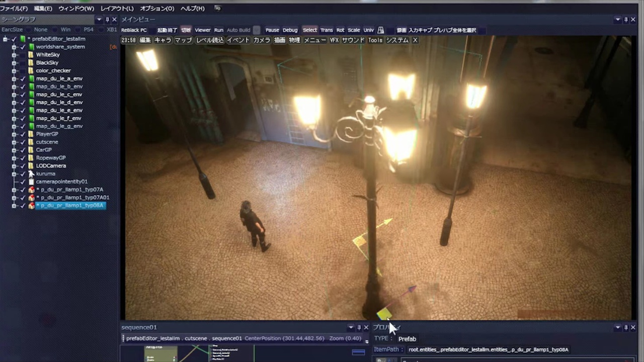Click the kuruma character icon in scene graph
Screen dimensions: 644x362
pyautogui.click(x=31, y=173)
